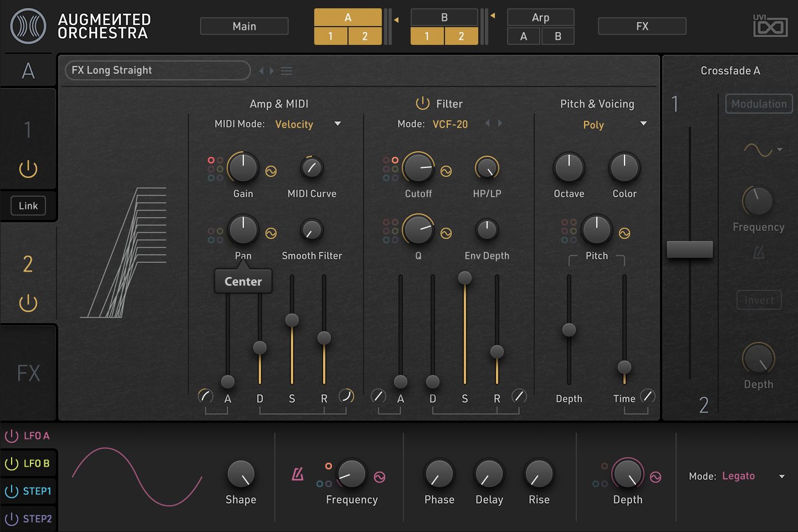This screenshot has height=532, width=798.
Task: Select previous filter mode arrow
Action: (x=488, y=123)
